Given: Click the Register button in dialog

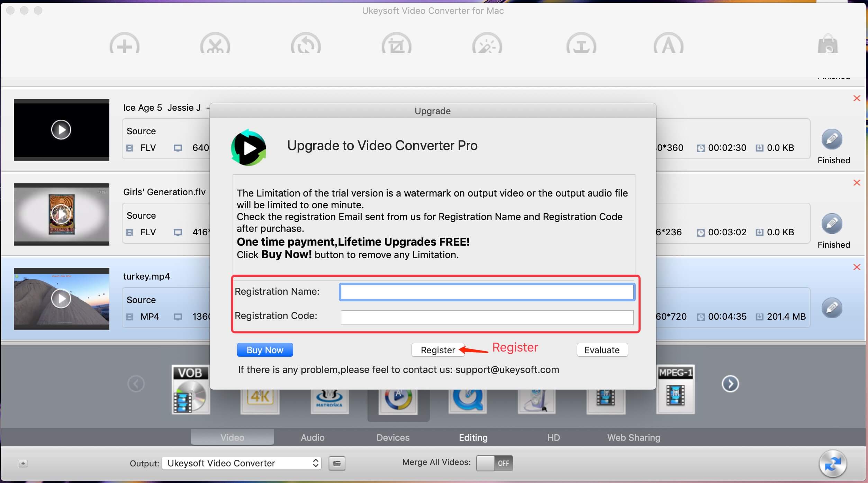Looking at the screenshot, I should pyautogui.click(x=437, y=350).
